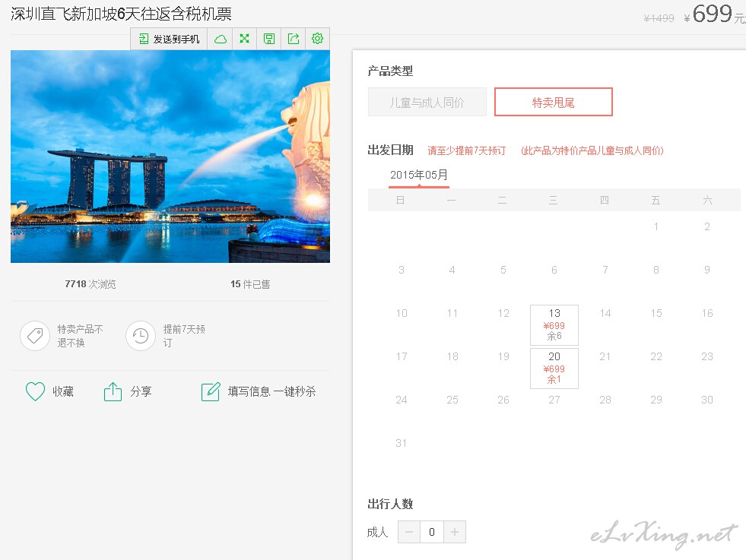Click calendar date 1
746x560 pixels.
656,226
